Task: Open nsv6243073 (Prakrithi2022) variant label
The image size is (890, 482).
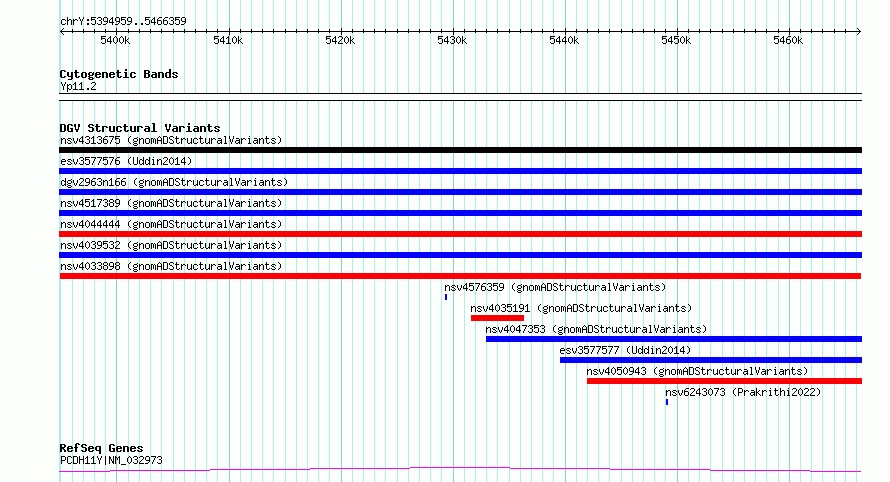Action: pyautogui.click(x=743, y=392)
